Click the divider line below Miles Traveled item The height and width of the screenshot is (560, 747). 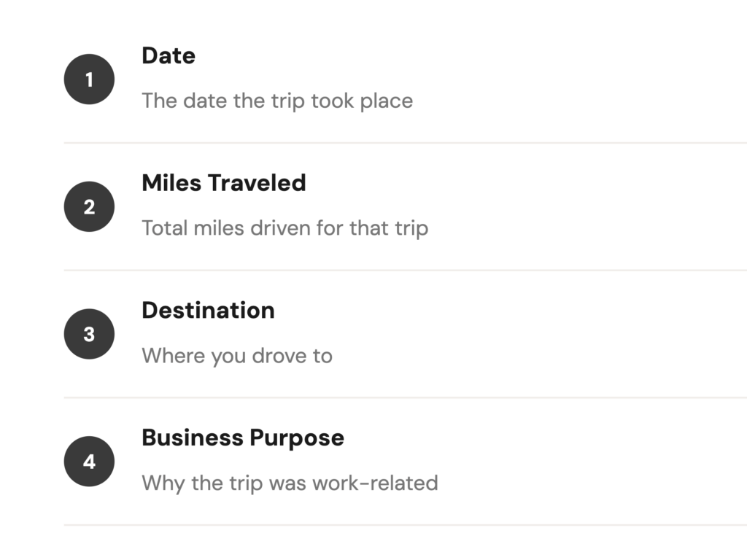[405, 271]
